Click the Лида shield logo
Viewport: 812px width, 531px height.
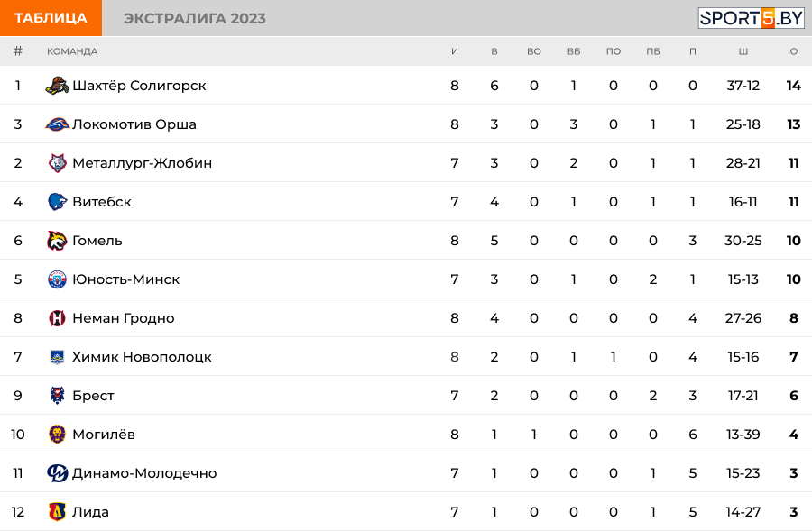tap(57, 512)
